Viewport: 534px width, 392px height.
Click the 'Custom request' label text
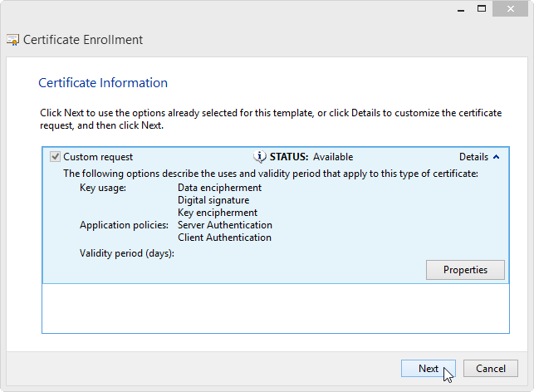click(98, 157)
